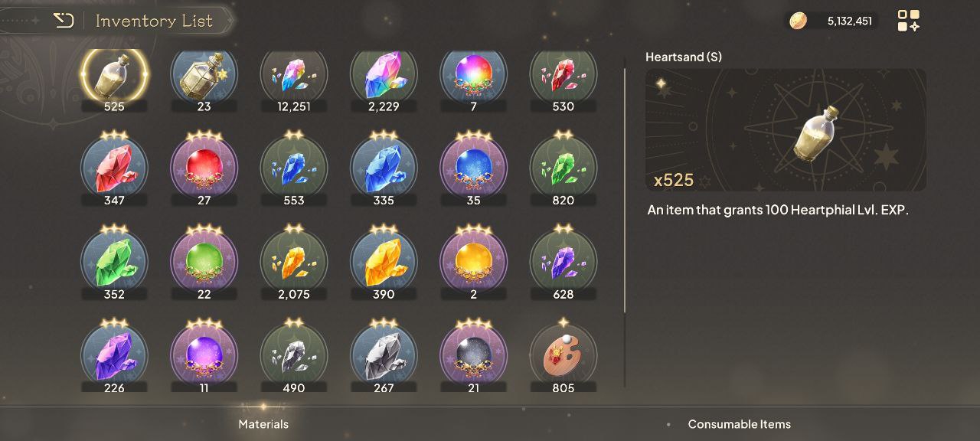
Task: Select the rainbow orb item with 7
Action: 473,75
